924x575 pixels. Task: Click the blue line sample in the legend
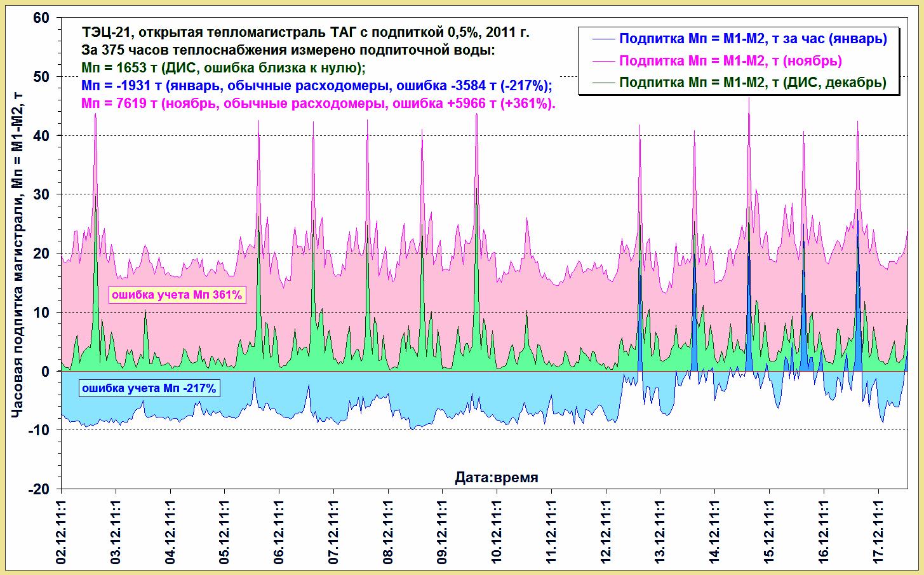coord(603,39)
